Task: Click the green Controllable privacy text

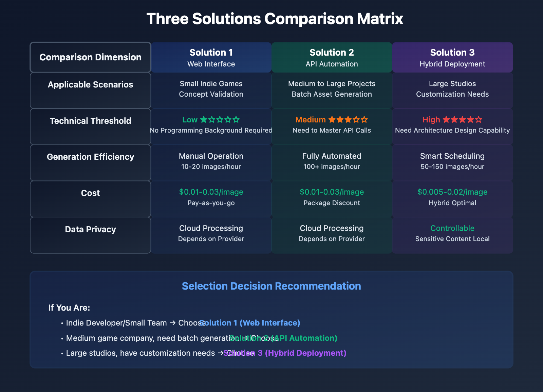Action: (452, 228)
